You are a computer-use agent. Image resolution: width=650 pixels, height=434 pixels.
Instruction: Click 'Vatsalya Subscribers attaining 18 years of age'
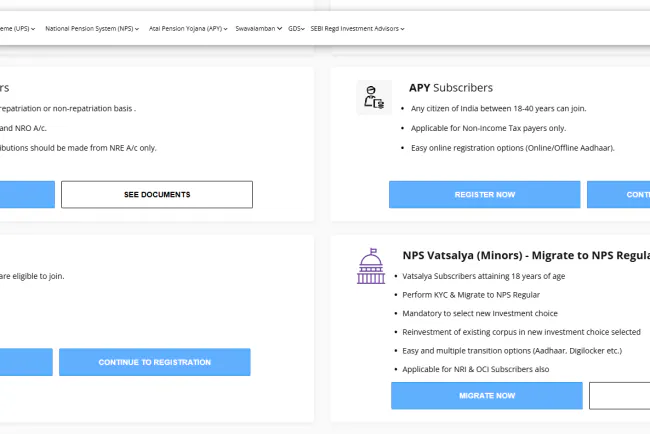pyautogui.click(x=484, y=276)
